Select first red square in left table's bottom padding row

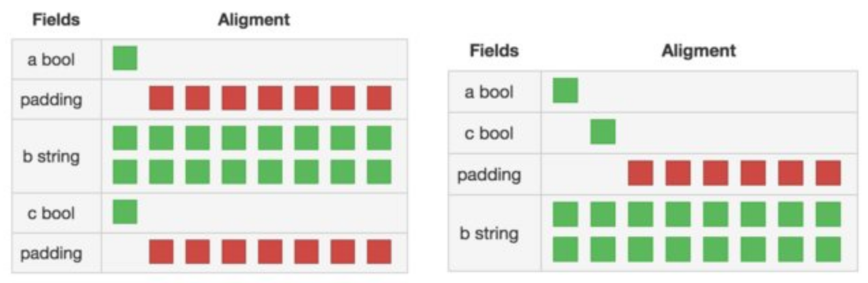(x=161, y=252)
